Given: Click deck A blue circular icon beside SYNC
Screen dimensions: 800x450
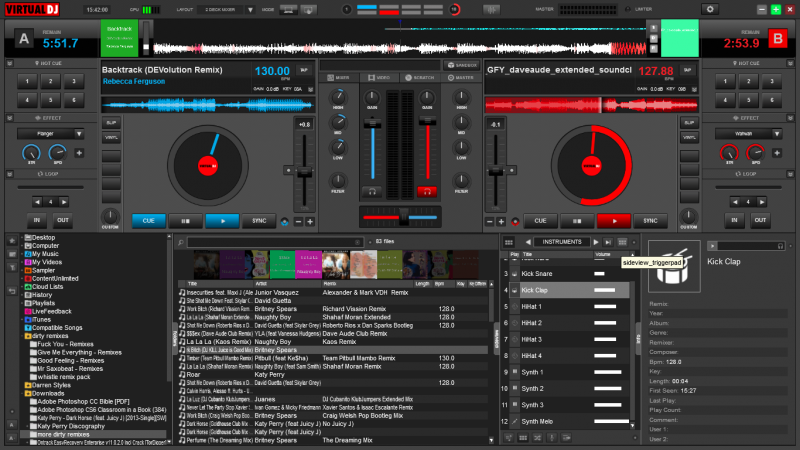Looking at the screenshot, I should click(x=284, y=221).
